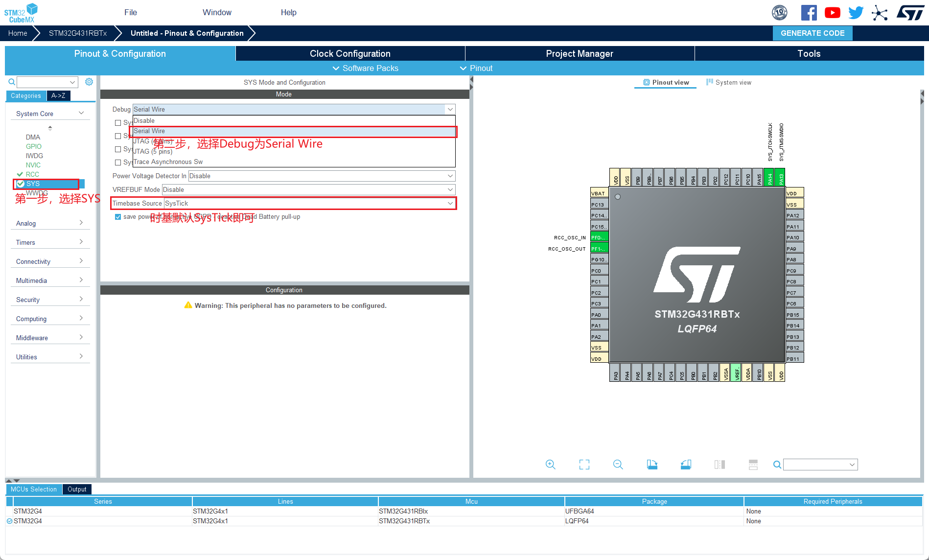Image resolution: width=929 pixels, height=560 pixels.
Task: Open the File menu
Action: (x=131, y=12)
